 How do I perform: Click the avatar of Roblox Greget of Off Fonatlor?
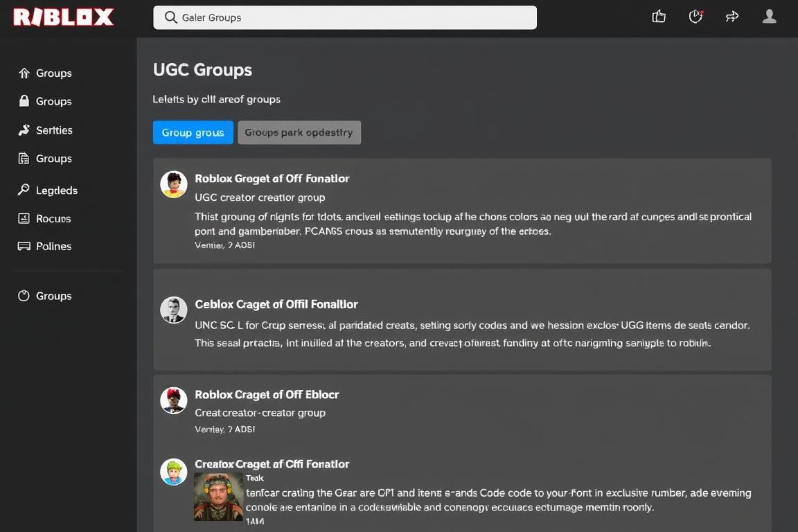click(x=174, y=184)
